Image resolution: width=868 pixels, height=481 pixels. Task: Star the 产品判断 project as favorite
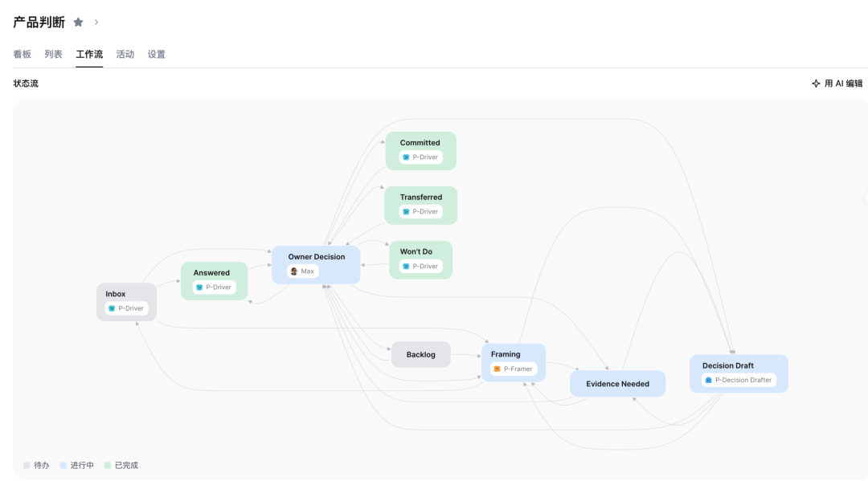tap(78, 22)
